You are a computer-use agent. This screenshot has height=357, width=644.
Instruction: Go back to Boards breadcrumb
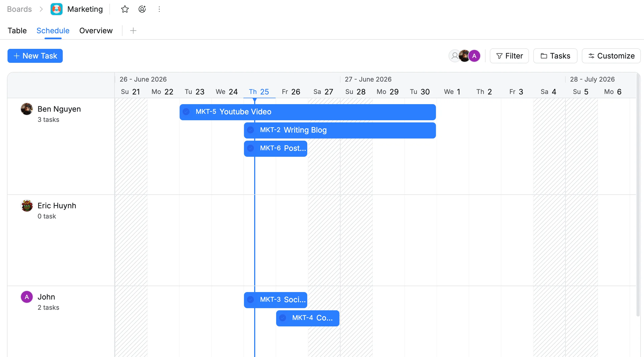tap(19, 9)
